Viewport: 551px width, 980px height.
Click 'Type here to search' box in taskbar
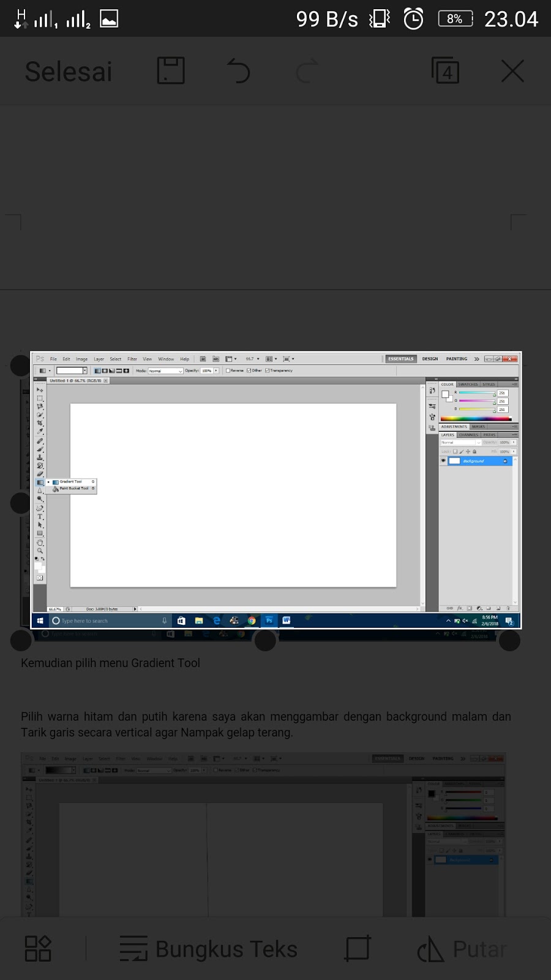click(x=109, y=620)
